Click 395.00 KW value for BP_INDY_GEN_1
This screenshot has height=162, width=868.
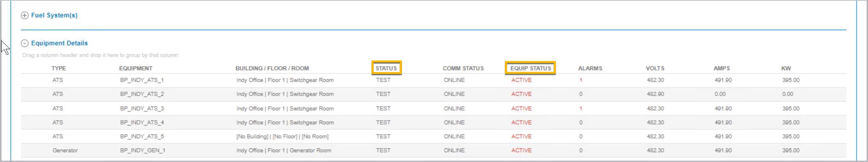[x=791, y=150]
